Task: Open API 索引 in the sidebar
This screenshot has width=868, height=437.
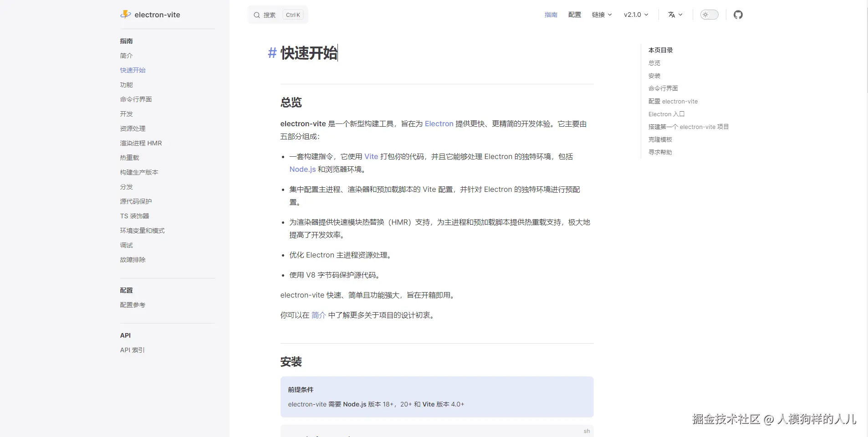Action: tap(133, 350)
